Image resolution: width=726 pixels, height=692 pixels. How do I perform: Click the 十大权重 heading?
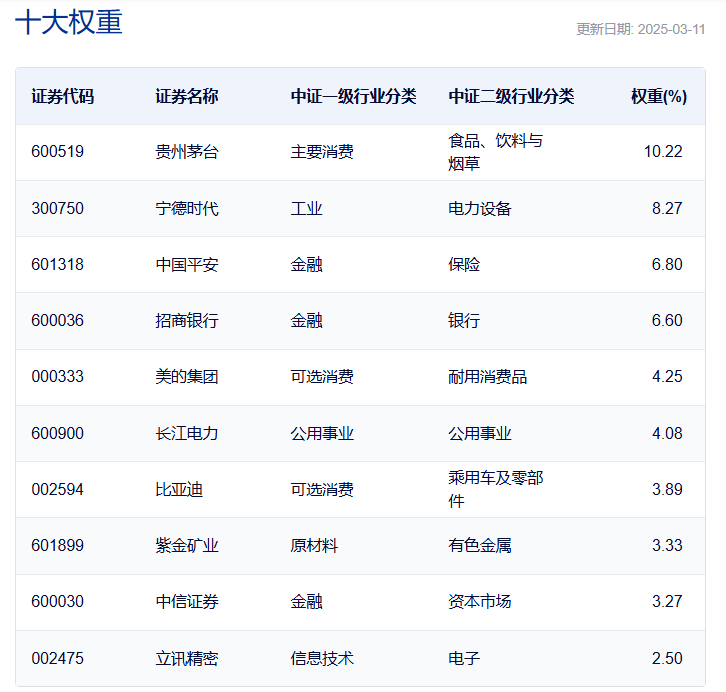69,22
